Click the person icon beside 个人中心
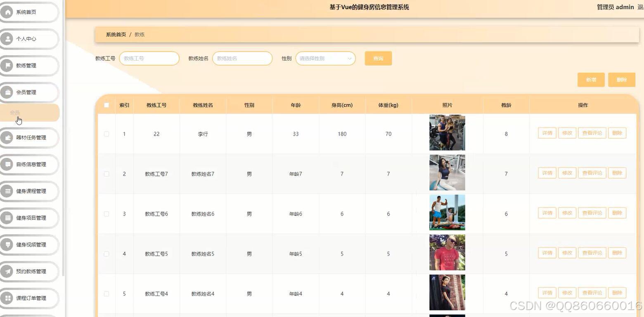The height and width of the screenshot is (317, 644). point(7,39)
